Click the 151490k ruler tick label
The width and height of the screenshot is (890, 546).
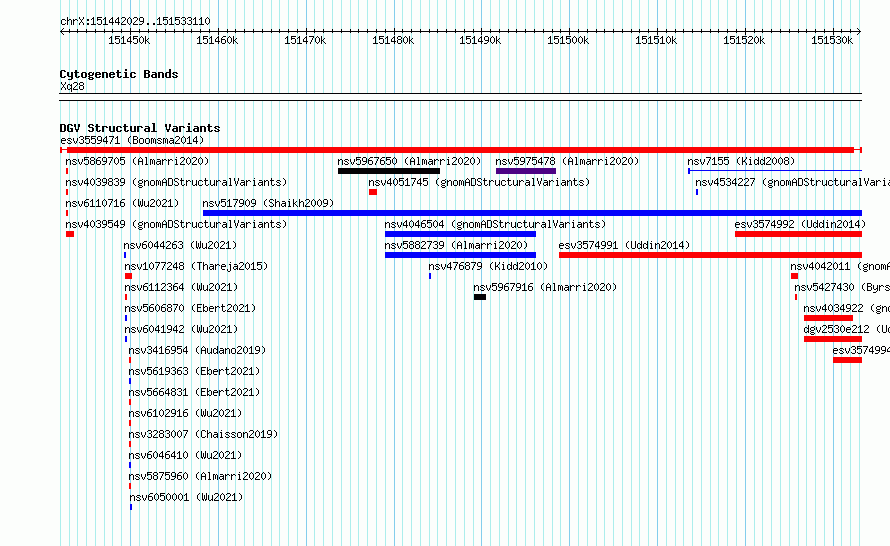click(480, 40)
